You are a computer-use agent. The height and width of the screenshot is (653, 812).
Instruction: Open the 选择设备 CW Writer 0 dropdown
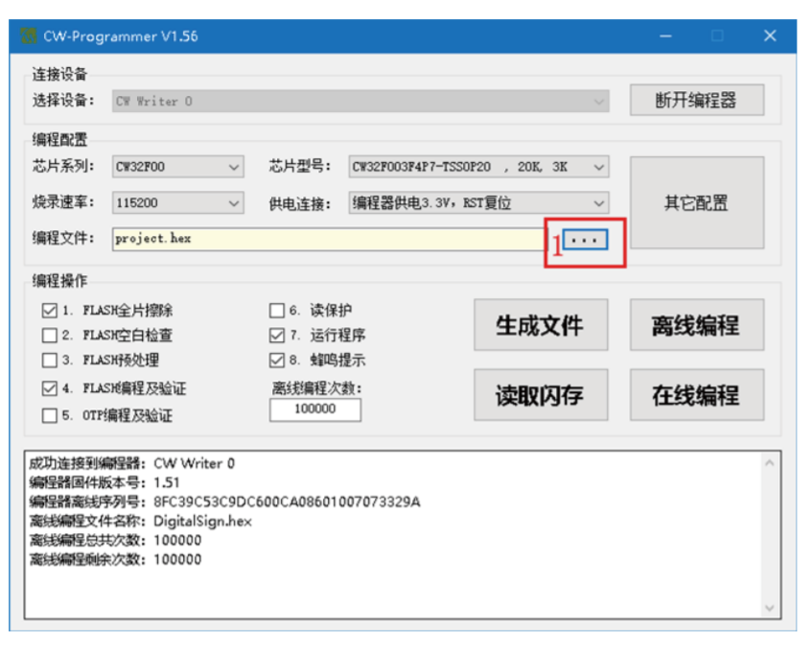[x=360, y=101]
